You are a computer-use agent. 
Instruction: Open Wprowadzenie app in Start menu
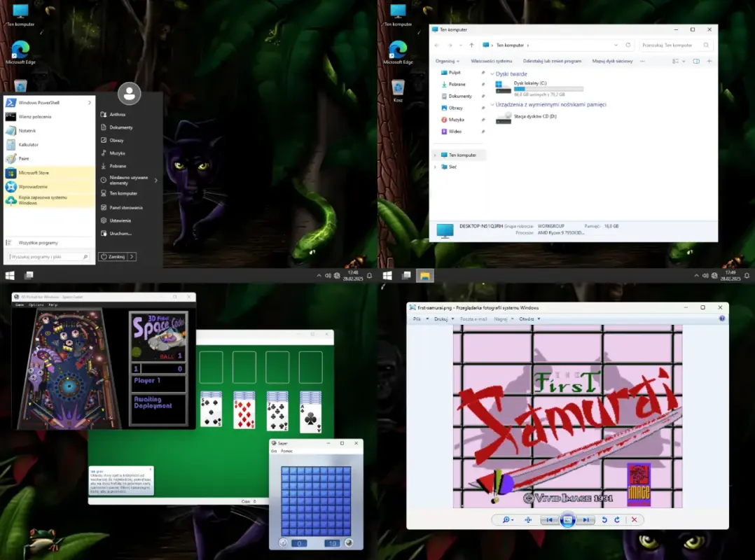coord(48,186)
